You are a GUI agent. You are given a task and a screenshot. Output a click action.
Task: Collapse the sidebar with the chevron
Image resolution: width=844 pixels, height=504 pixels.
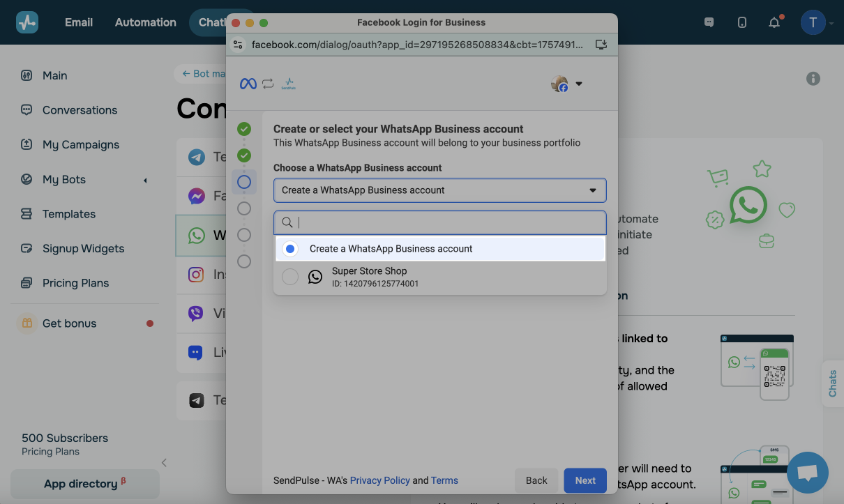[x=164, y=462]
